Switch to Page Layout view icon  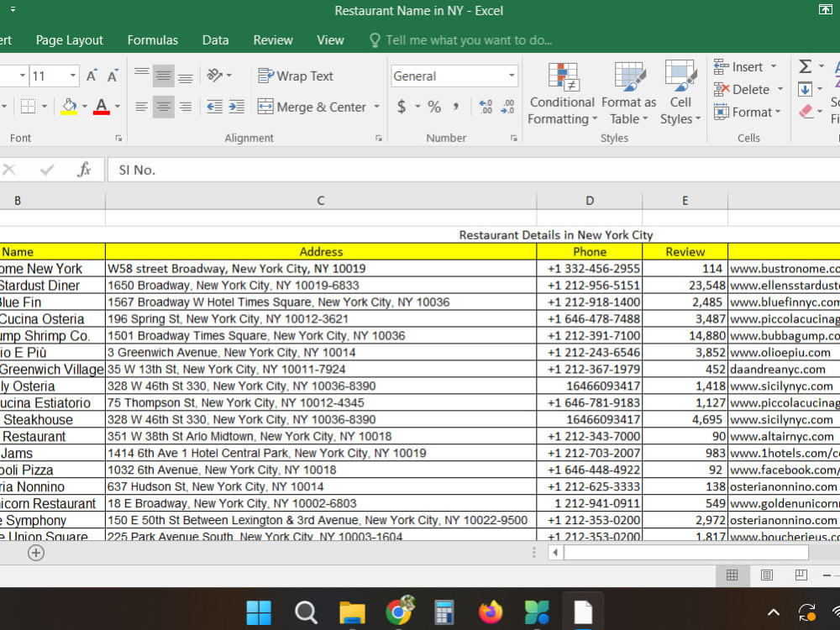pos(767,575)
